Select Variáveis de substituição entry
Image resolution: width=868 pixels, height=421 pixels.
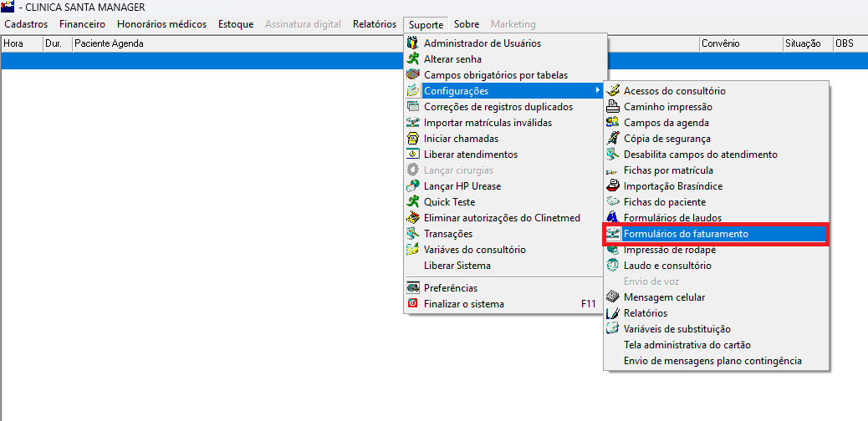pos(677,329)
